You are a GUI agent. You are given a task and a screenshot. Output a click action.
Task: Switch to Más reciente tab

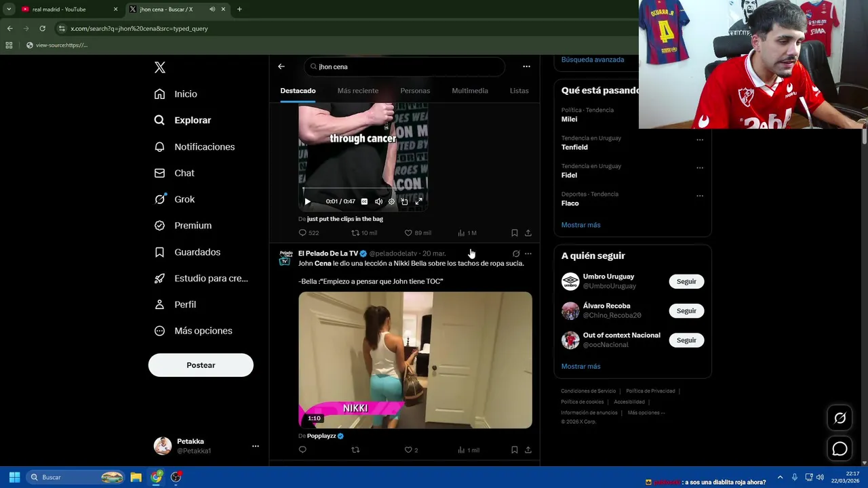tap(358, 91)
